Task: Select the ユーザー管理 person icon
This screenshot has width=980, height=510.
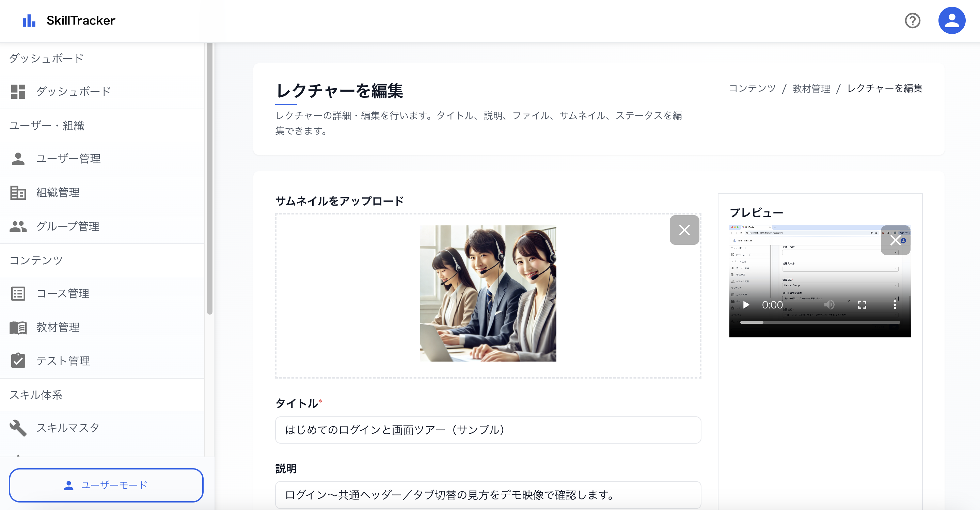Action: click(18, 159)
